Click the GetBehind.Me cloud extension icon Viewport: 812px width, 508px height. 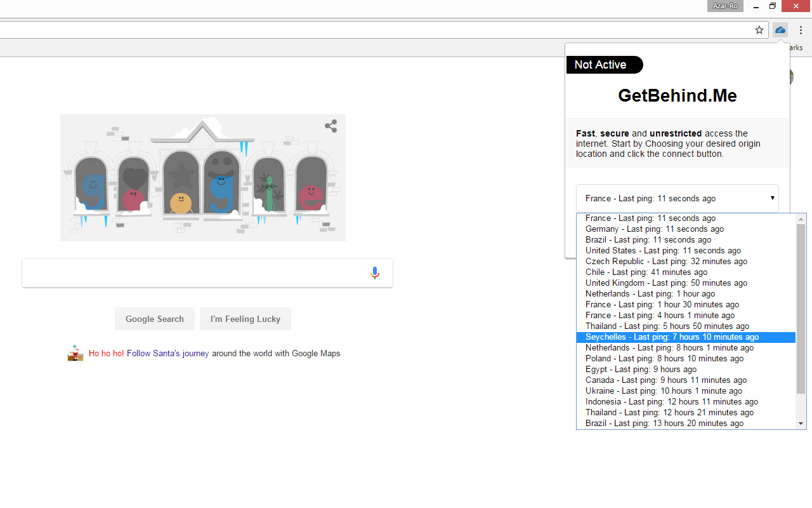coord(780,30)
